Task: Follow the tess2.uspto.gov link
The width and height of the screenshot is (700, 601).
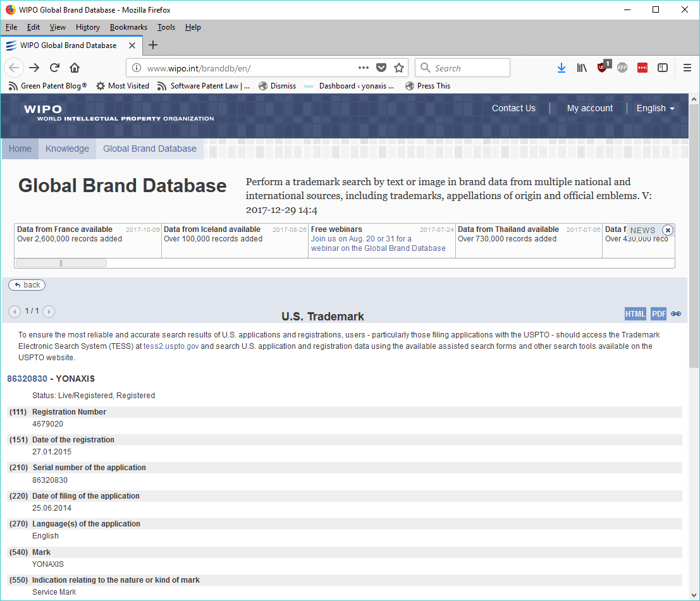Action: (171, 346)
